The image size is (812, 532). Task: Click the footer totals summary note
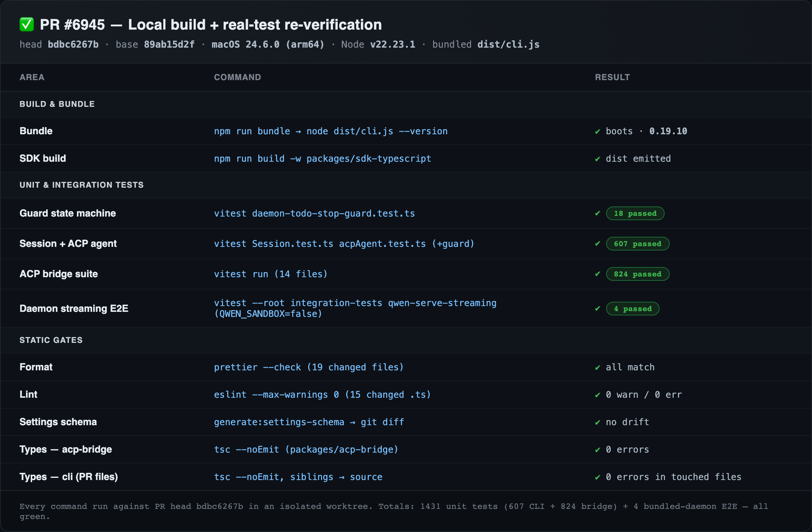click(x=394, y=511)
